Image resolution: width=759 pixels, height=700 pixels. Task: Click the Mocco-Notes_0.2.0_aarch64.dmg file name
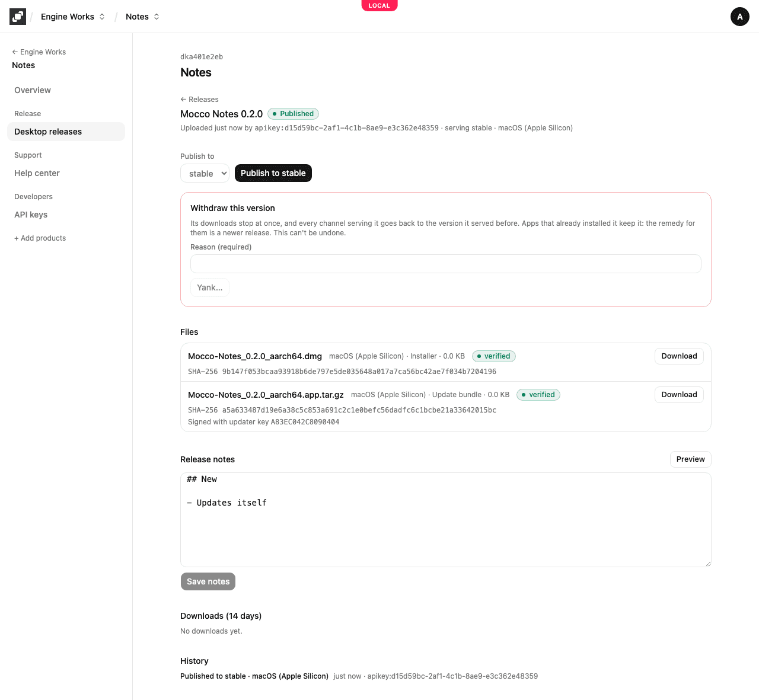point(255,356)
